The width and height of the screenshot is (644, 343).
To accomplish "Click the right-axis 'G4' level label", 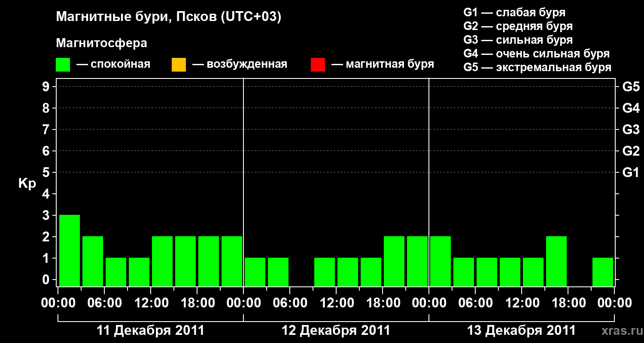I will (x=631, y=108).
